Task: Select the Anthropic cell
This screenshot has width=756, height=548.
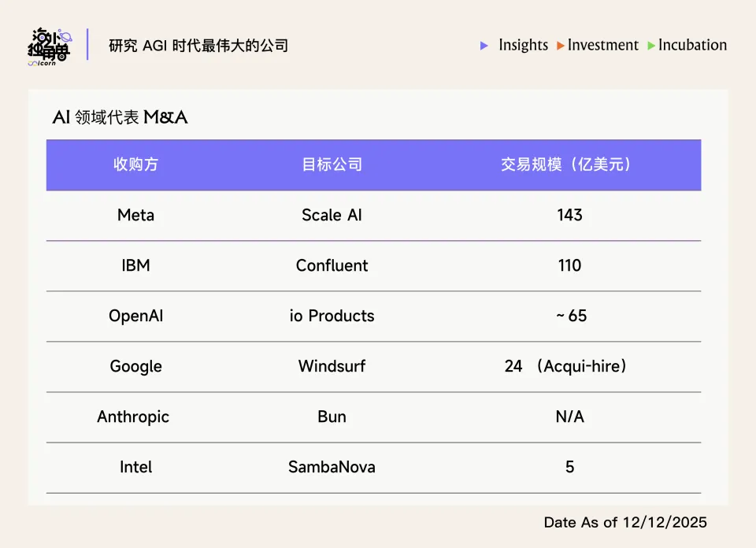Action: (133, 417)
